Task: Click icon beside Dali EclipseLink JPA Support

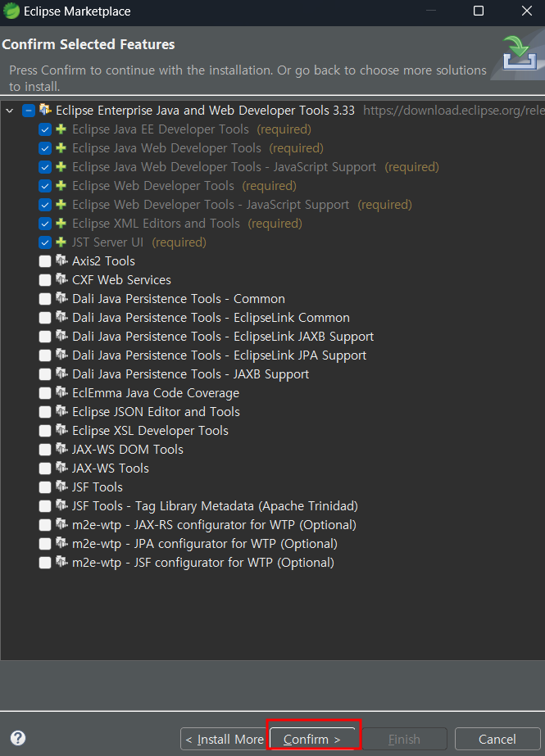Action: coord(61,355)
